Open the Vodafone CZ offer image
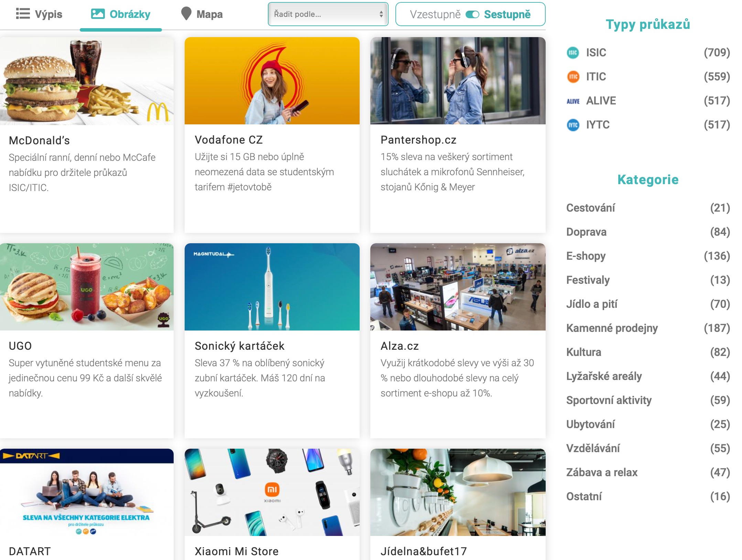This screenshot has width=742, height=560. tap(272, 81)
